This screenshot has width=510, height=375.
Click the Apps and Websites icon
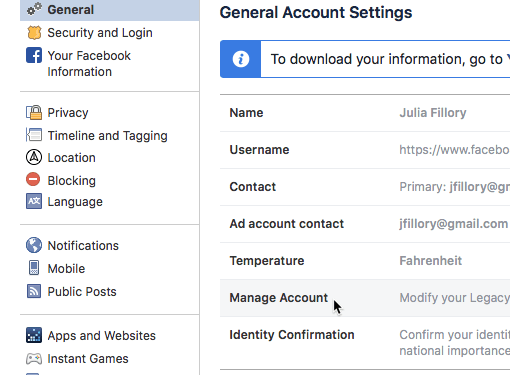tap(34, 335)
